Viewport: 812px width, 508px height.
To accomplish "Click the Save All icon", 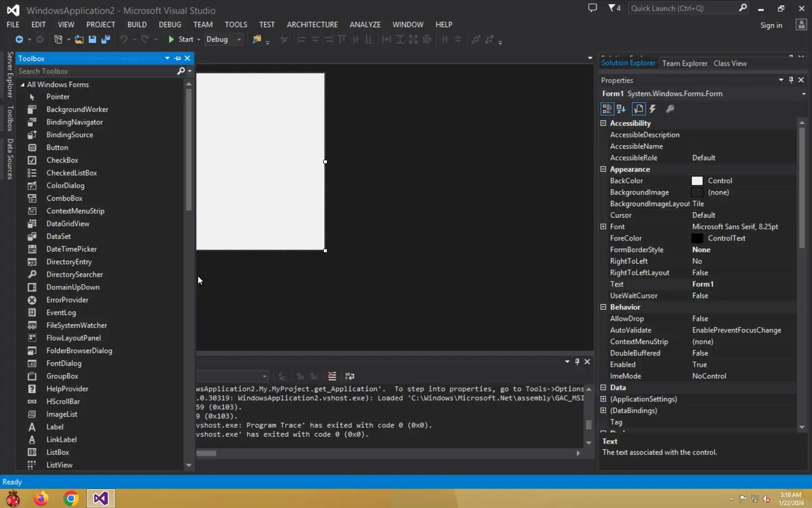I will point(106,40).
